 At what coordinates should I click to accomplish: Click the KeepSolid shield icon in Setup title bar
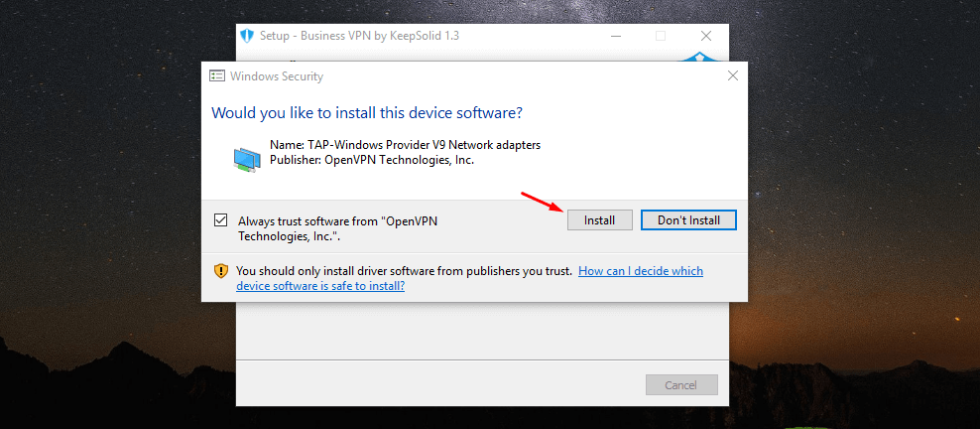tap(248, 36)
